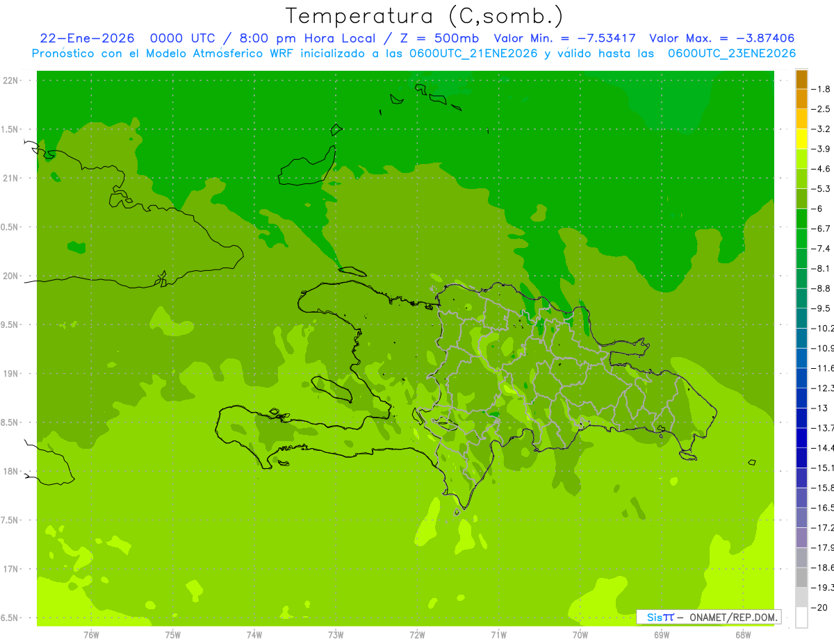The height and width of the screenshot is (644, 834).
Task: Click the '-20' legend value
Action: (x=819, y=608)
